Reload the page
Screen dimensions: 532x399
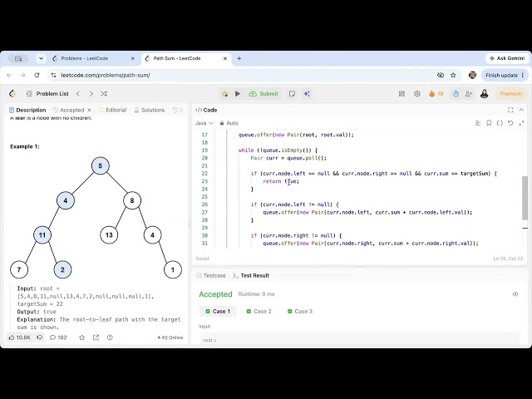(37, 75)
